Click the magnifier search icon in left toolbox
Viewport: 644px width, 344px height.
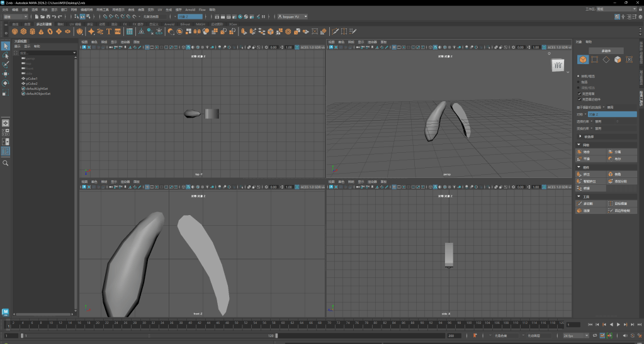click(x=6, y=163)
